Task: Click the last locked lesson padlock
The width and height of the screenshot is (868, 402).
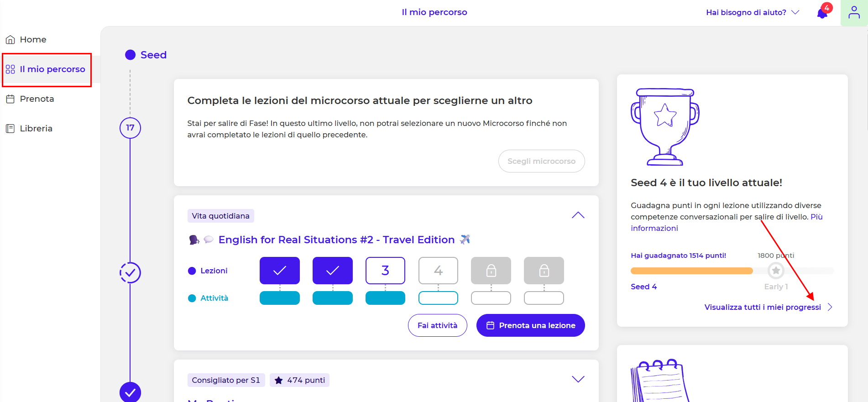Action: 544,271
